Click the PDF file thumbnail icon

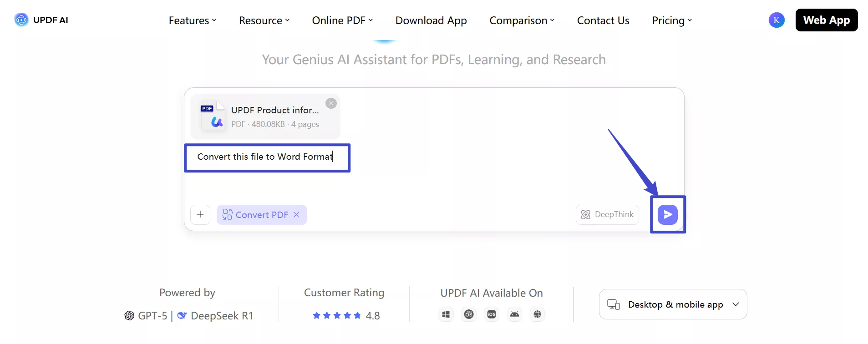pyautogui.click(x=213, y=116)
